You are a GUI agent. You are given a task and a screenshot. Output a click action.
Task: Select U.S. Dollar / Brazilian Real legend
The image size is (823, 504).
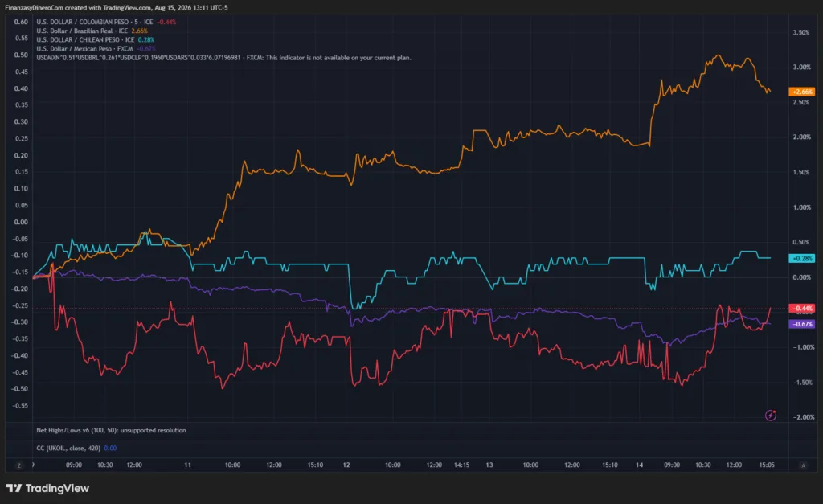tap(92, 31)
